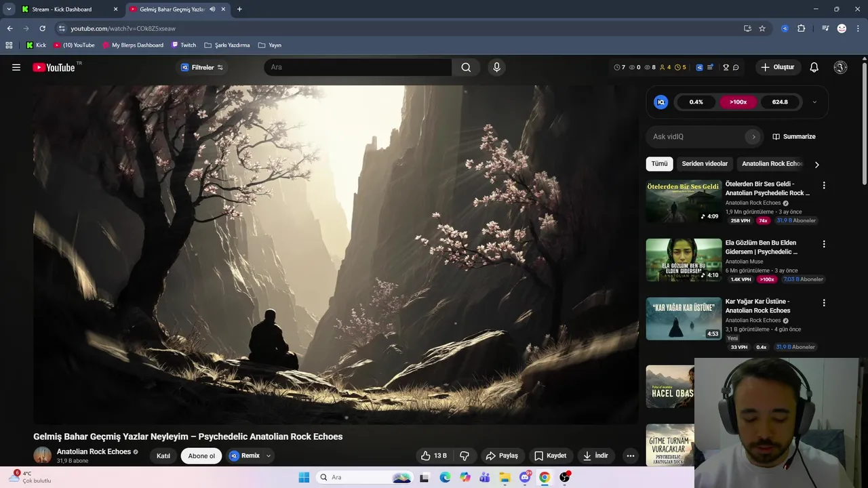The height and width of the screenshot is (488, 868).
Task: Click Anatolian Muse channel name
Action: tap(744, 262)
